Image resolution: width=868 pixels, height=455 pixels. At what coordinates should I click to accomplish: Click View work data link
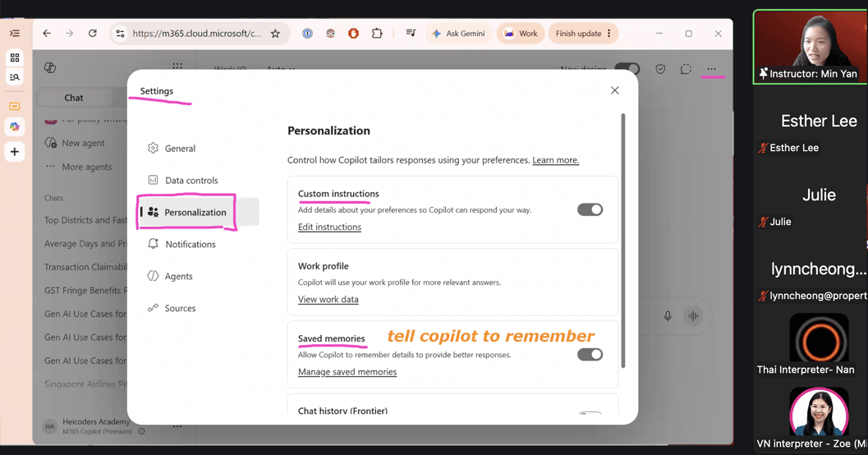(328, 300)
